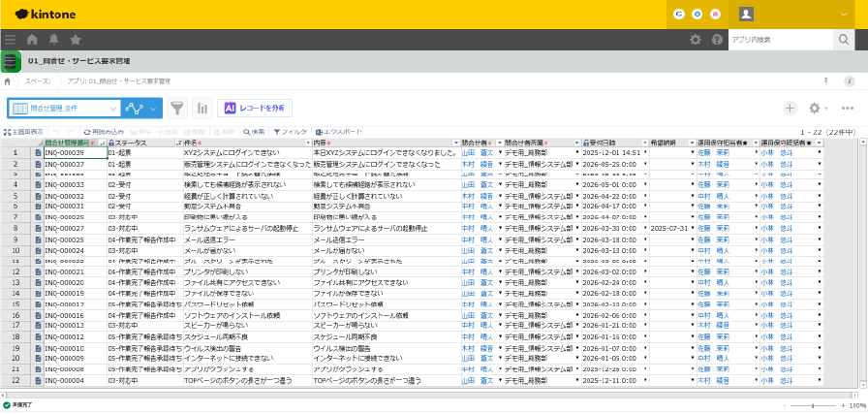Screen dimensions: 868x414
Task: Click the user avatar icon
Action: point(746,15)
